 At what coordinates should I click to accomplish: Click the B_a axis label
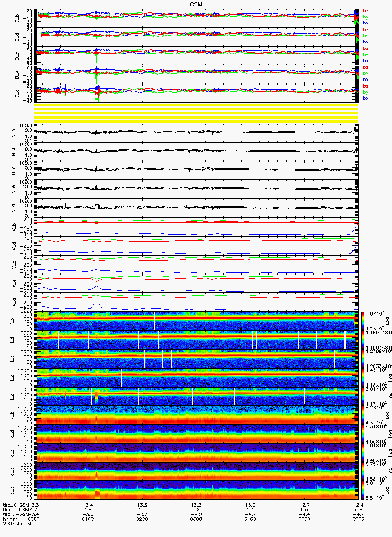click(x=17, y=94)
